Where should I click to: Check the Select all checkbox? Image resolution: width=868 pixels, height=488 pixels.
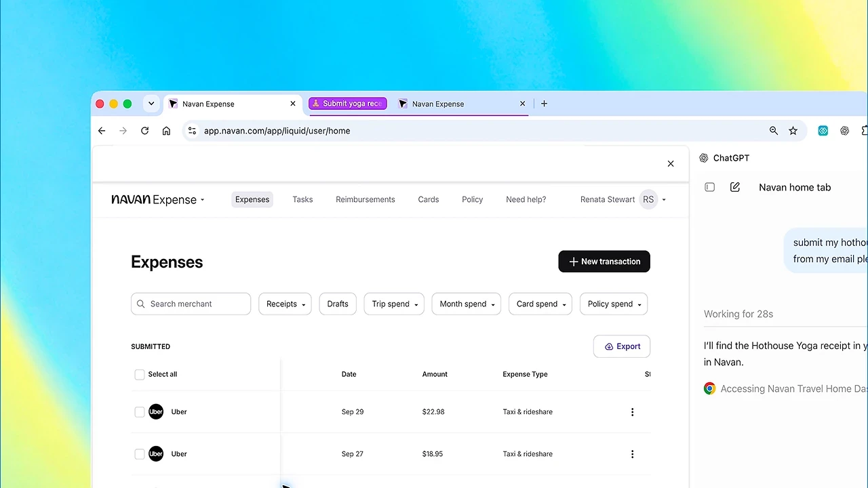click(140, 375)
